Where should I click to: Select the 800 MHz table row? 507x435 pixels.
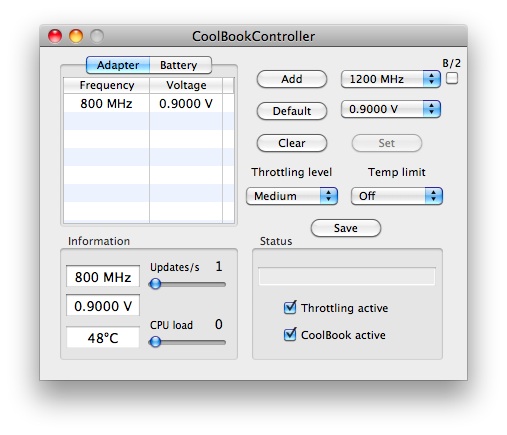click(x=149, y=103)
